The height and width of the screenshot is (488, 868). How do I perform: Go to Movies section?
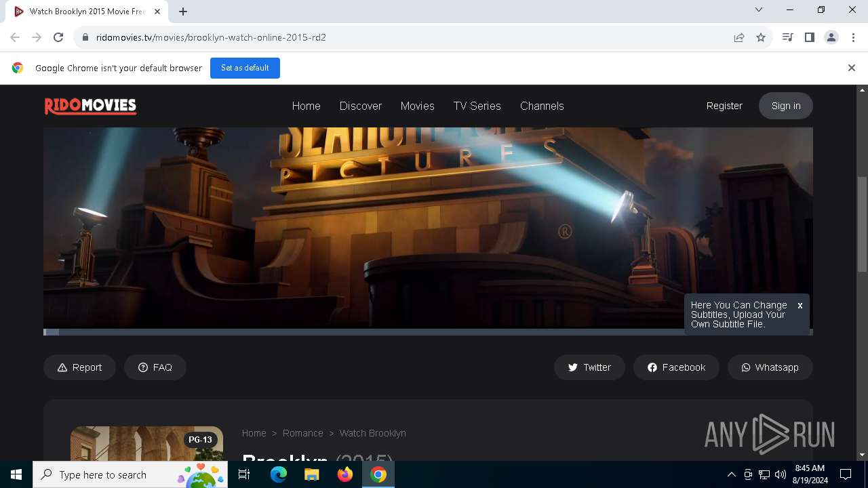[417, 106]
